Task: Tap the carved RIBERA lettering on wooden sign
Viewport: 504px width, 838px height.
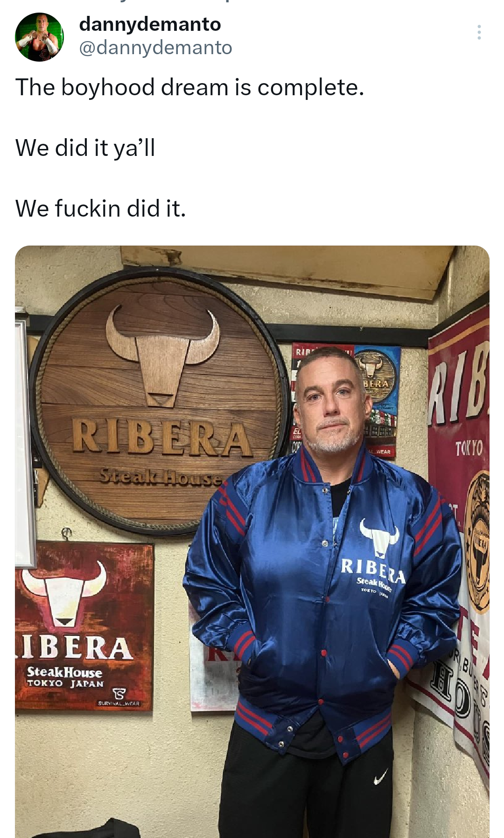Action: point(162,438)
